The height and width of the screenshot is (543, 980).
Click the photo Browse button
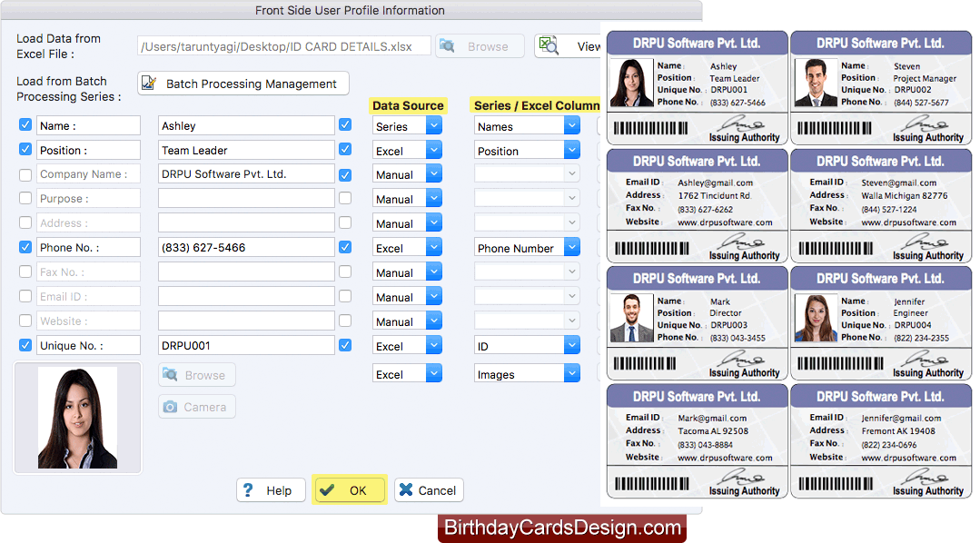pos(197,375)
